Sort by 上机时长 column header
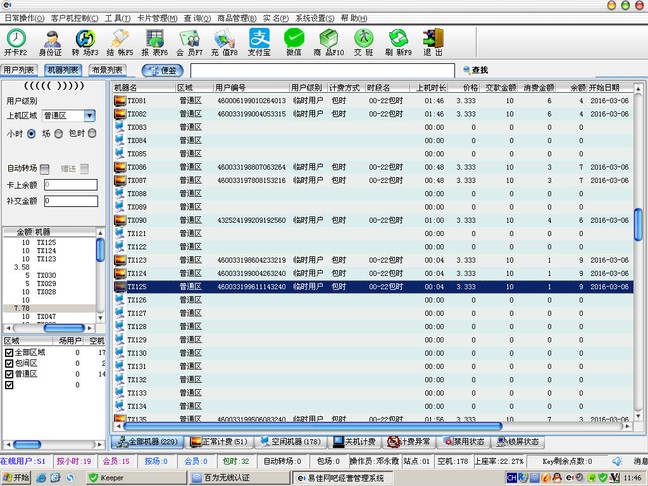 point(430,88)
